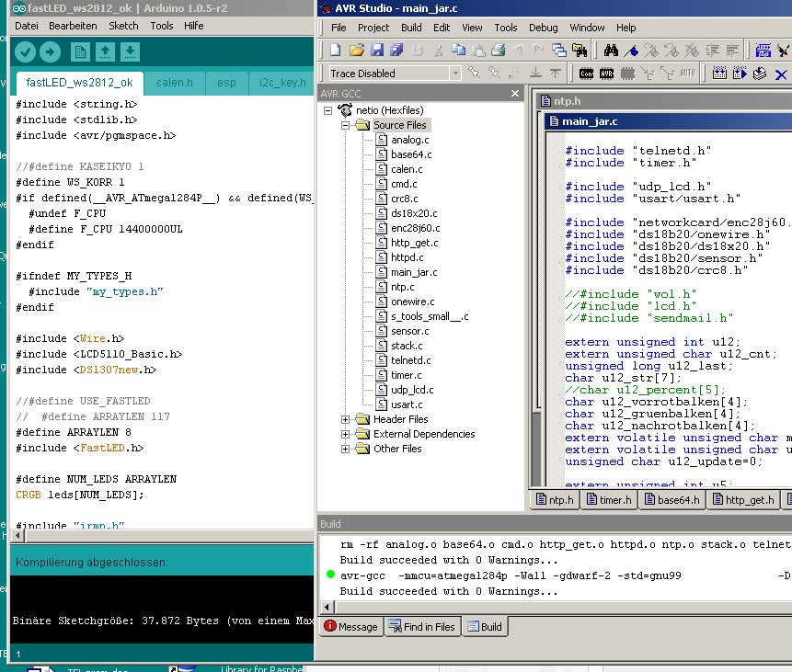Open the Build menu in AVR Studio
The width and height of the screenshot is (792, 672).
pyautogui.click(x=411, y=28)
